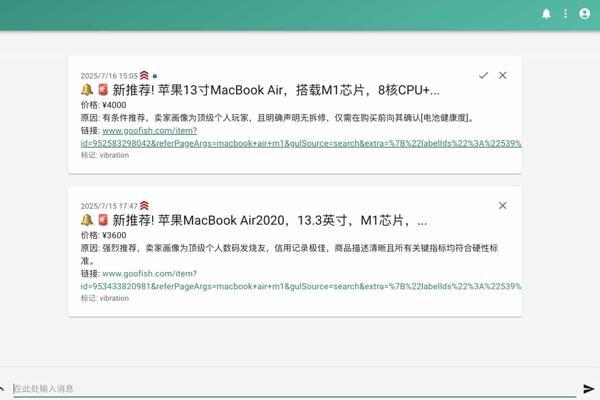The image size is (600, 400).
Task: Click the high-priority chevron icon on 17:47 message
Action: coord(144,206)
